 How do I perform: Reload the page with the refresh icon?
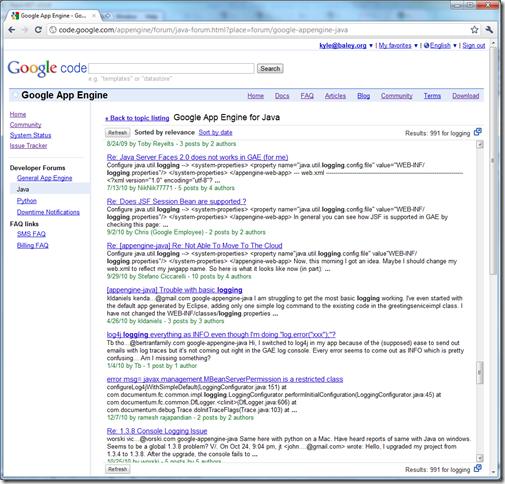[x=38, y=30]
